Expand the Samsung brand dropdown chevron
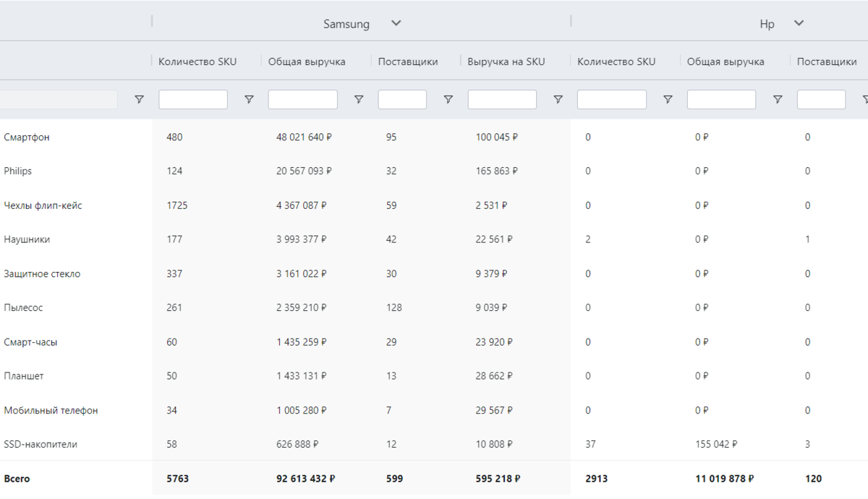Image resolution: width=868 pixels, height=499 pixels. coord(396,23)
